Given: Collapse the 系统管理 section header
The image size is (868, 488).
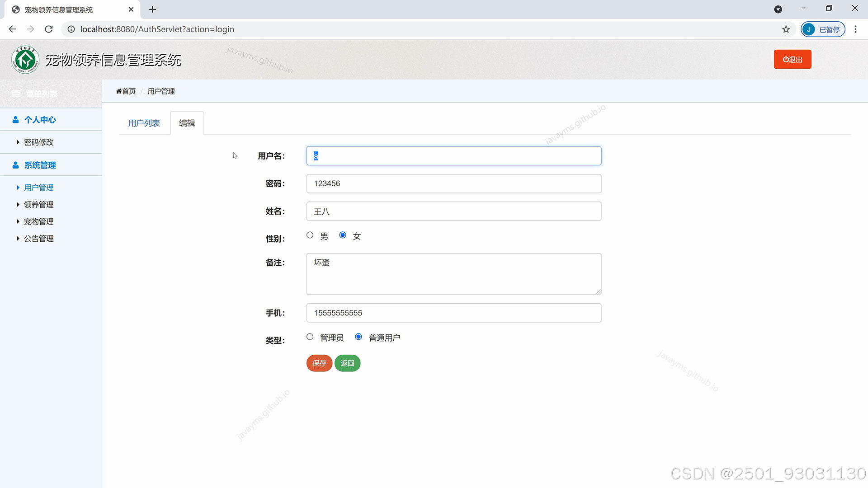Looking at the screenshot, I should point(51,165).
